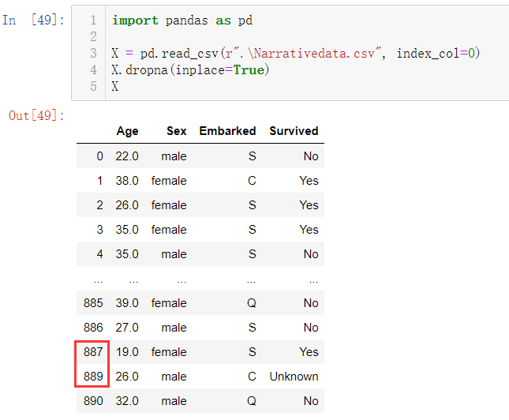509x420 pixels.
Task: Click the 'Unknown' Survived value
Action: pos(294,377)
